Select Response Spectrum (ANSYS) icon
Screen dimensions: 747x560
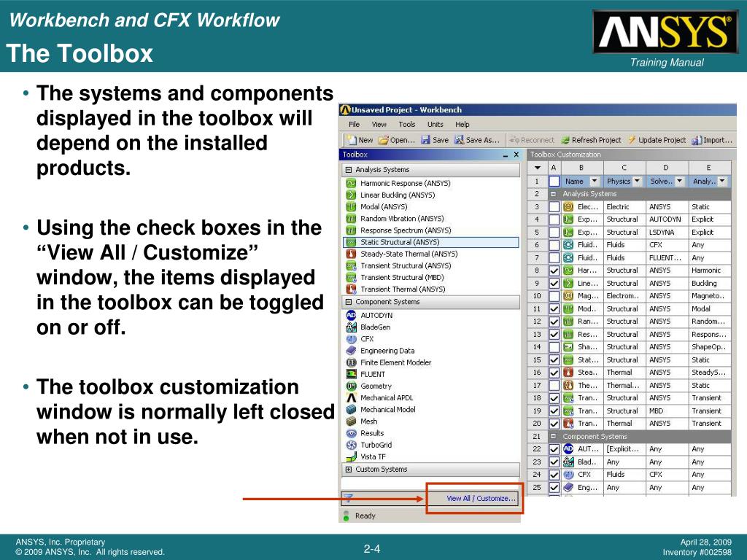[x=351, y=230]
